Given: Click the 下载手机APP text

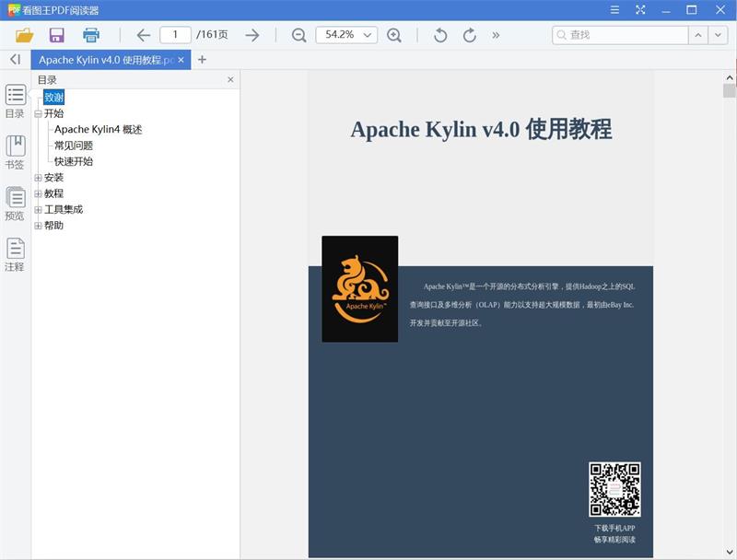Looking at the screenshot, I should [x=614, y=528].
